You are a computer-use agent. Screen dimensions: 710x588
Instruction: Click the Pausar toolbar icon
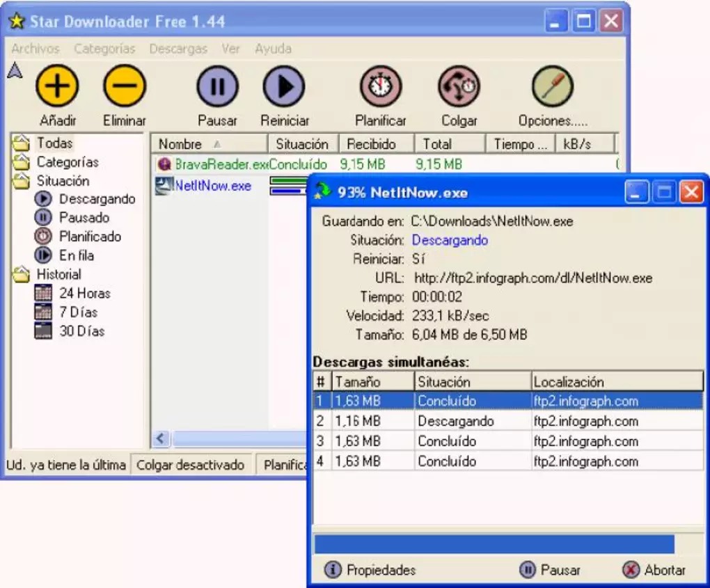point(217,86)
